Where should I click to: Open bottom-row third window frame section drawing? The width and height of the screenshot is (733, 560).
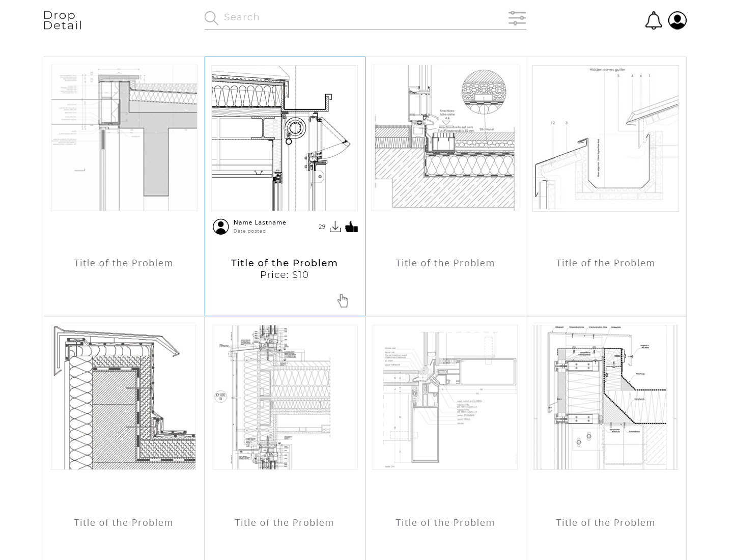coord(445,397)
